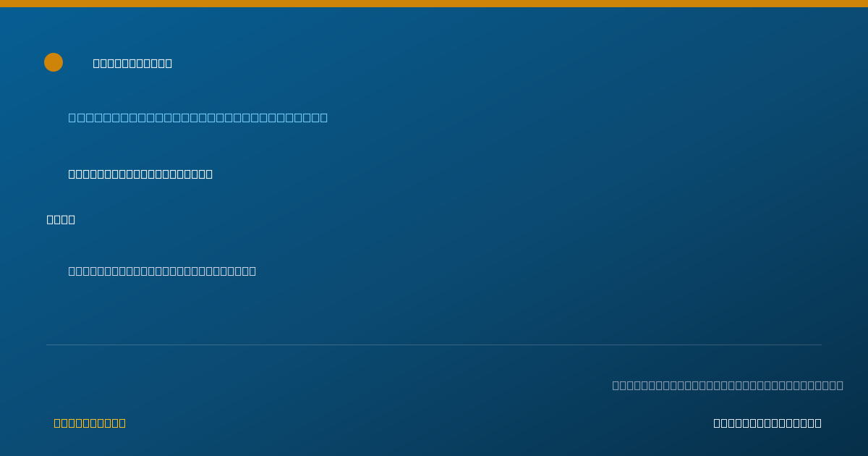
Task: Click the white footer text at bottom right
Action: [767, 423]
